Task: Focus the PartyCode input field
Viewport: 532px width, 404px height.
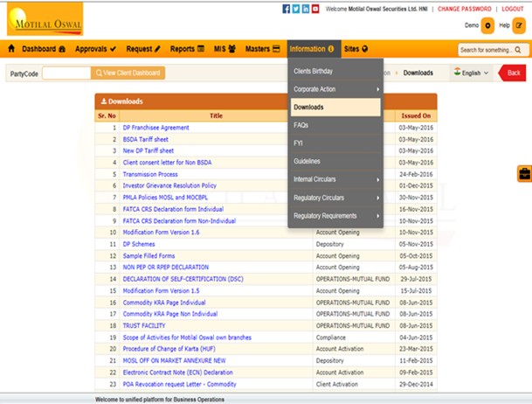Action: point(66,73)
